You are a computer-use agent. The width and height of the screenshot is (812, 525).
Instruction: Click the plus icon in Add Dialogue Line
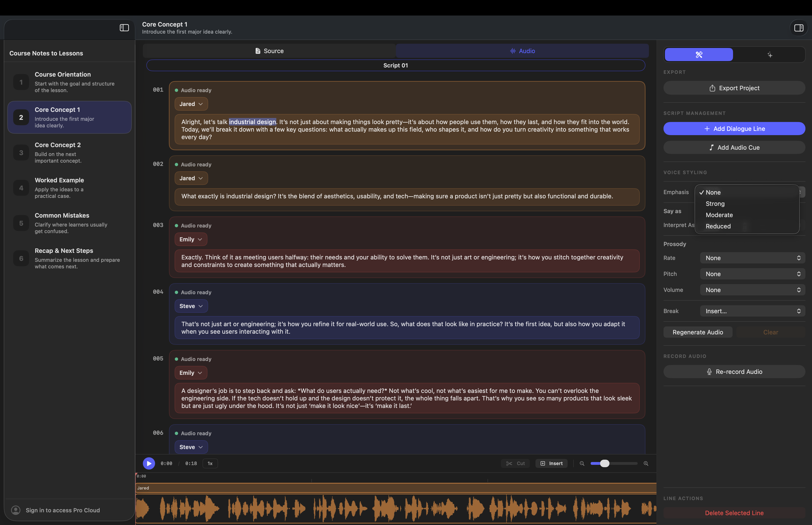[707, 129]
